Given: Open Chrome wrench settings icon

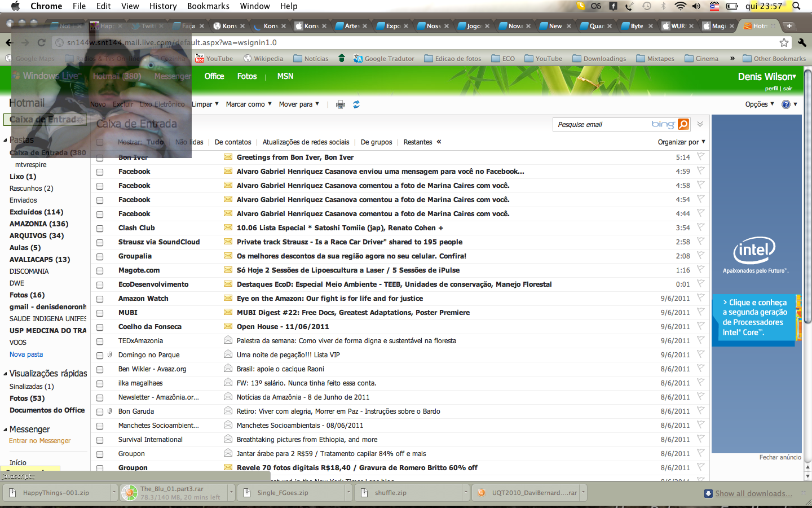Looking at the screenshot, I should [802, 42].
